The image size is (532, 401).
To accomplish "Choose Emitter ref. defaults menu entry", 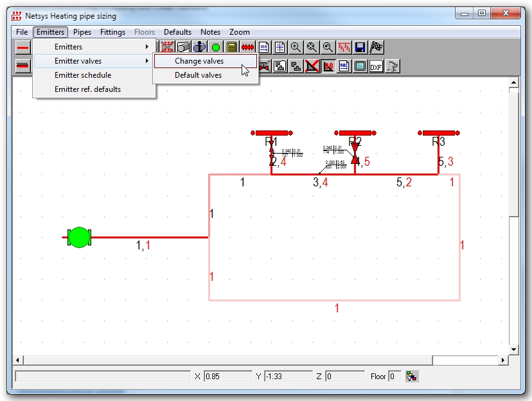I will point(94,89).
